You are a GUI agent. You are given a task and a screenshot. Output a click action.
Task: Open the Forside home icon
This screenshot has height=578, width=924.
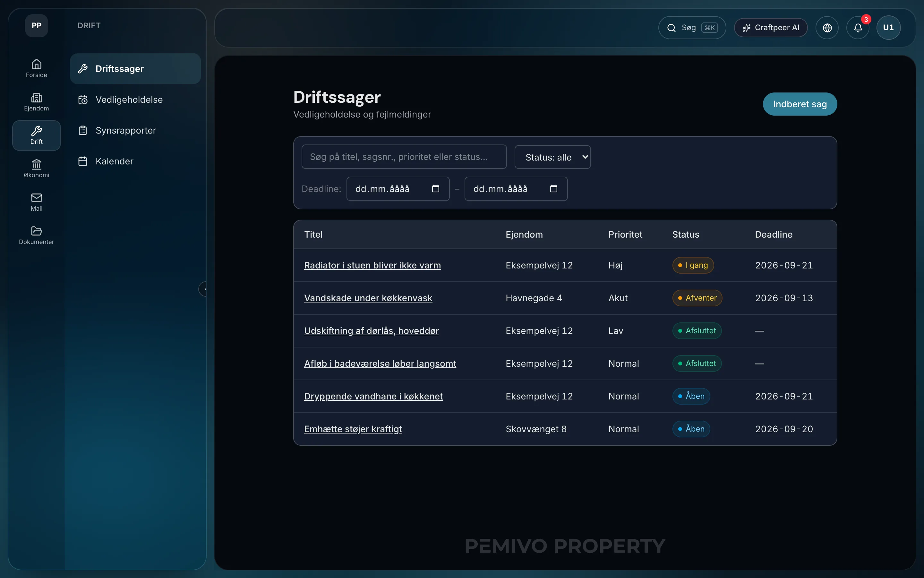coord(36,69)
